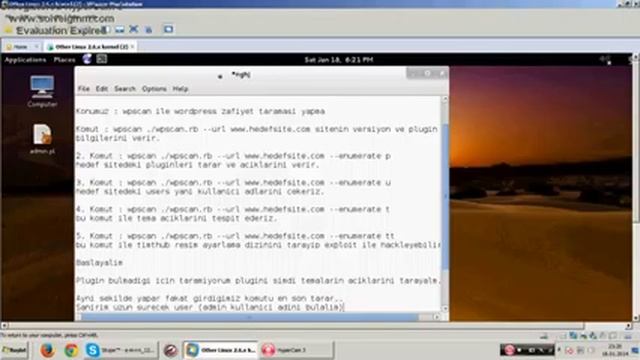640x360 pixels.
Task: Click the yellow Evaluation Expired icon
Action: pyautogui.click(x=8, y=30)
